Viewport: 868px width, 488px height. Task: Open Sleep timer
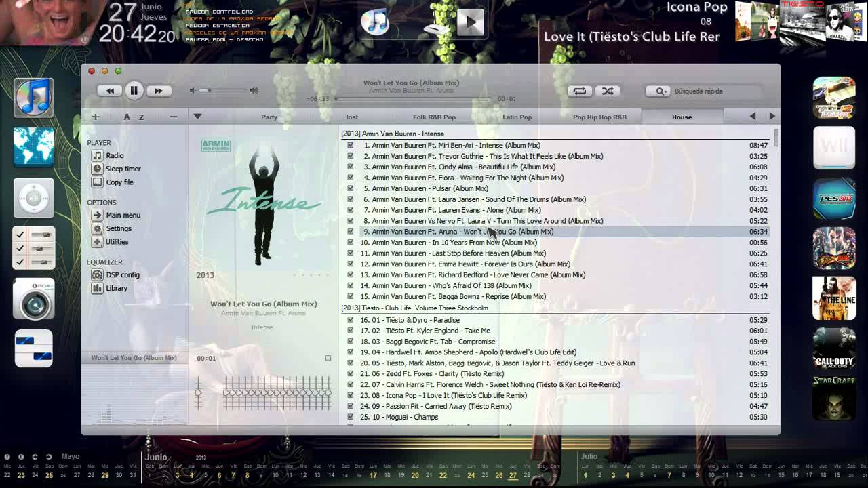(x=117, y=169)
